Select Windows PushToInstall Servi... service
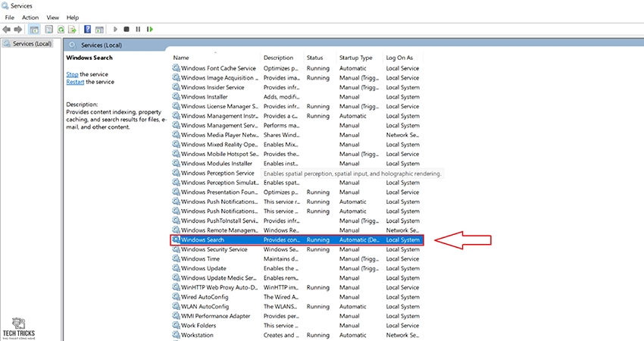The image size is (644, 341). [x=220, y=221]
